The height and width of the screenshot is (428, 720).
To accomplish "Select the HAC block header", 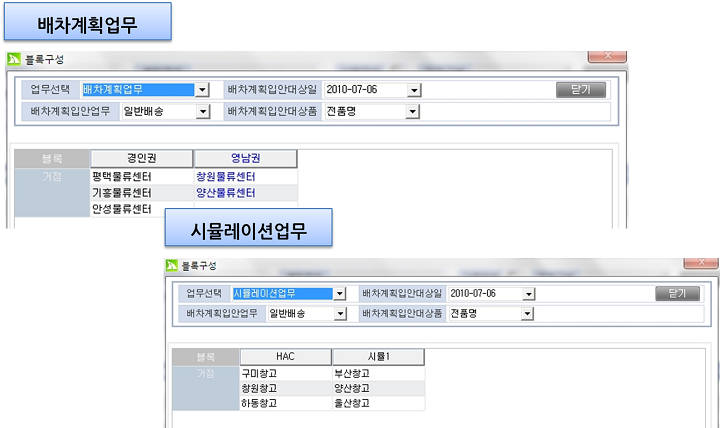I will [x=286, y=357].
